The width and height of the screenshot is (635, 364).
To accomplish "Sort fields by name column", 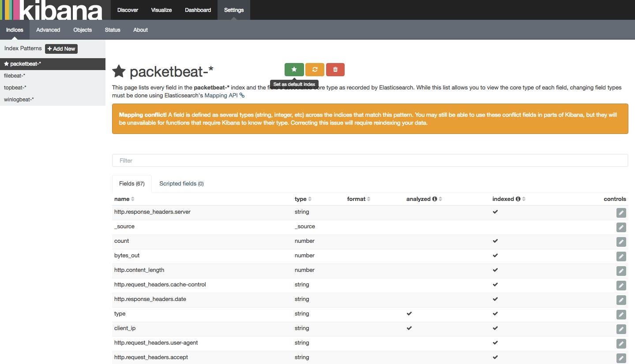I will coord(133,199).
